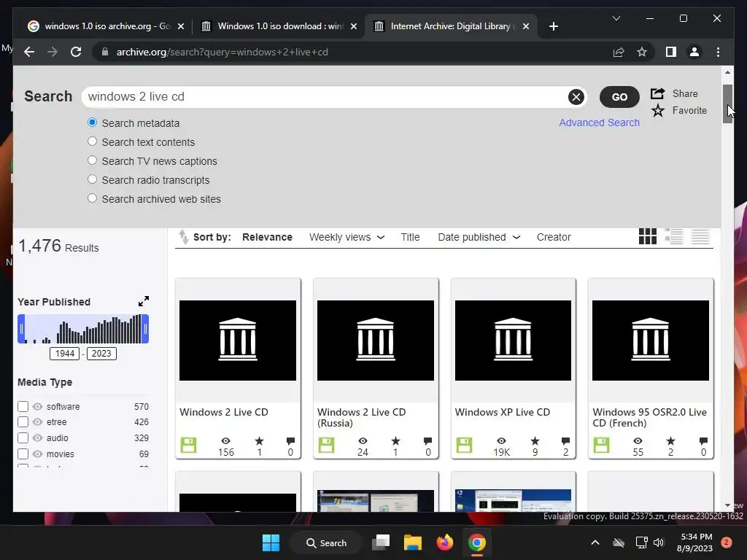Open Windows 95 OSR2.0 Live CD (French)
The height and width of the screenshot is (560, 747).
tap(649, 418)
